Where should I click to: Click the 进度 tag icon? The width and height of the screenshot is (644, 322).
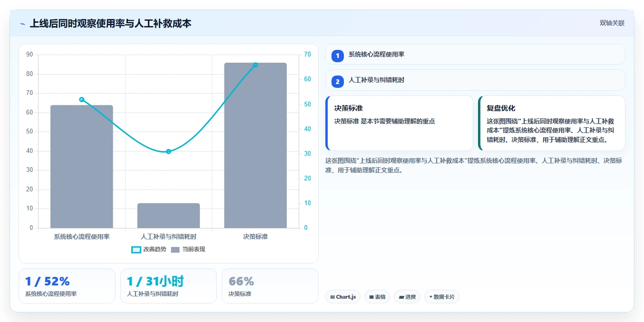(401, 297)
